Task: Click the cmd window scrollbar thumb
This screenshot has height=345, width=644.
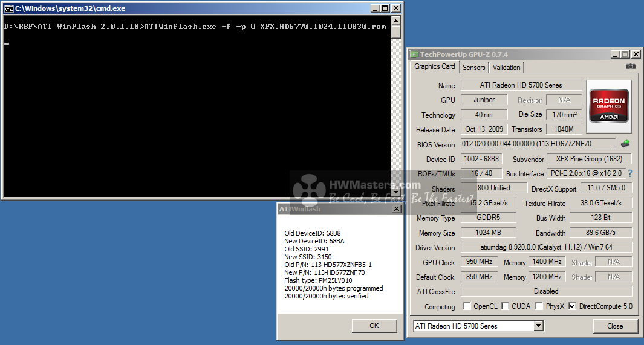Action: (396, 31)
